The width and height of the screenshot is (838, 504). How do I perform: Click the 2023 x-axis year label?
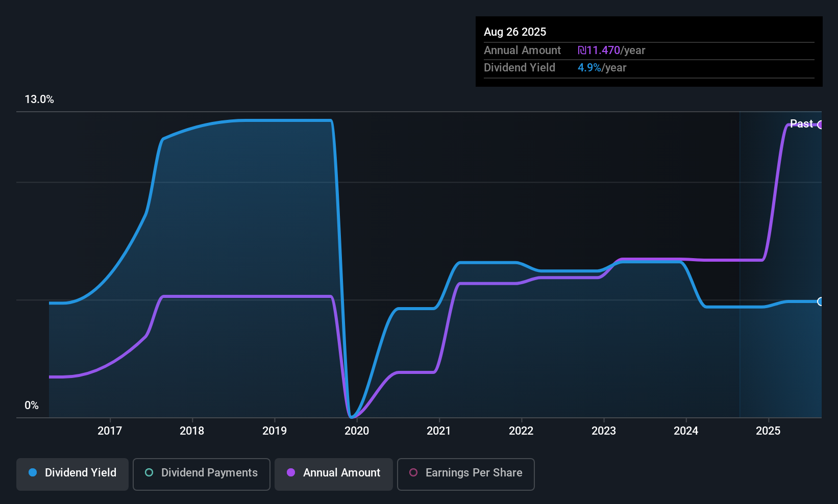[604, 431]
